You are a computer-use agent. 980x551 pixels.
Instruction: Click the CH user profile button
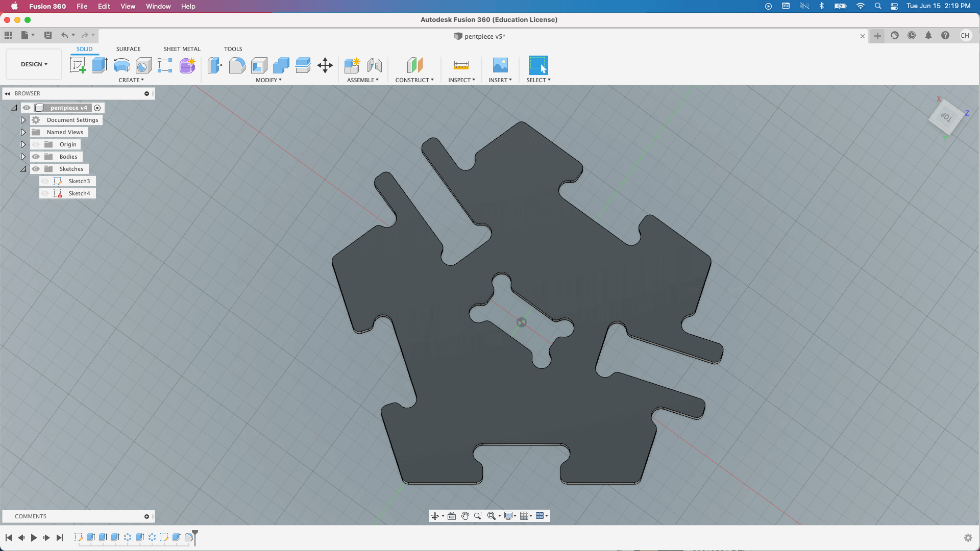pyautogui.click(x=965, y=35)
